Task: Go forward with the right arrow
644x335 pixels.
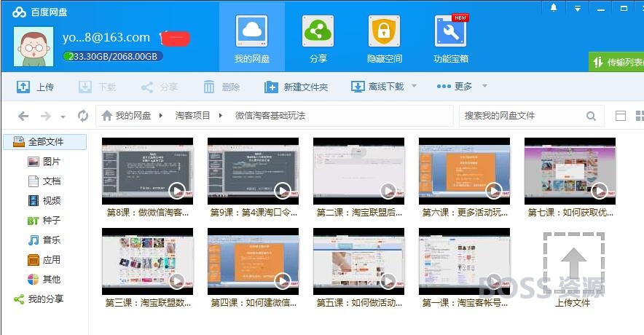Action: click(46, 117)
